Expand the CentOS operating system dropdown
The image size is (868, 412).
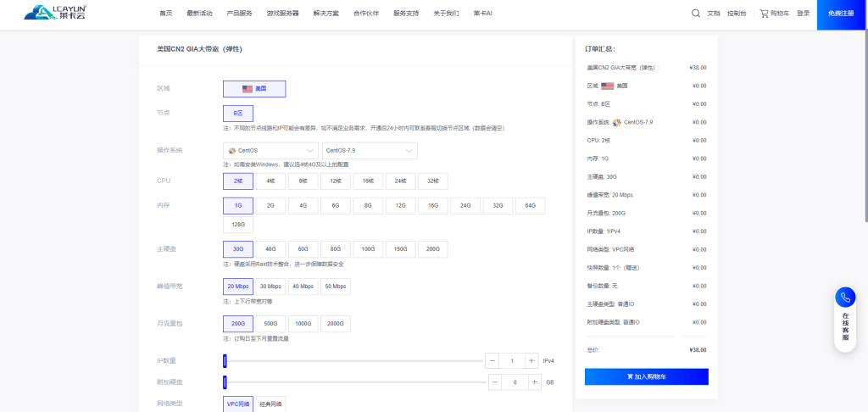point(270,151)
